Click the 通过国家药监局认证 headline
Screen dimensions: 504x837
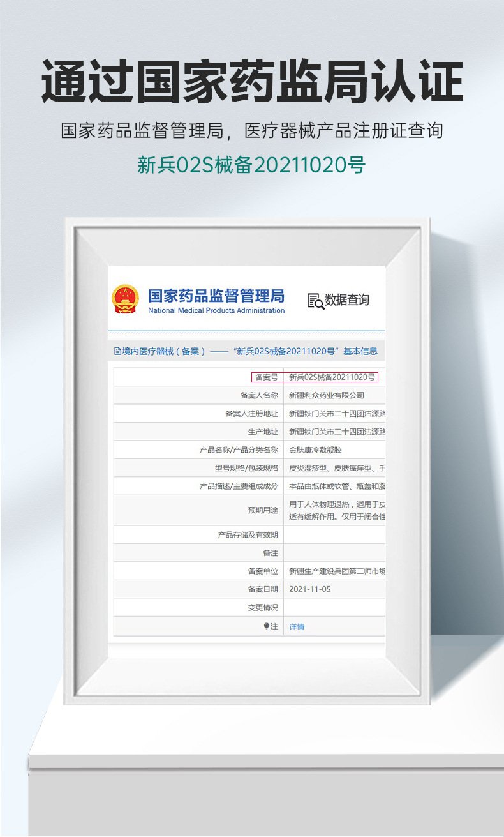[x=252, y=82]
